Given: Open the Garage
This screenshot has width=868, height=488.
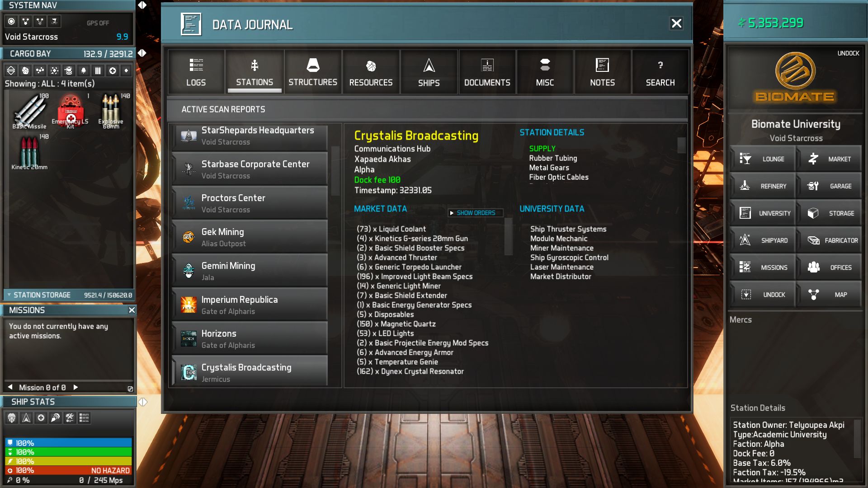Looking at the screenshot, I should [829, 186].
